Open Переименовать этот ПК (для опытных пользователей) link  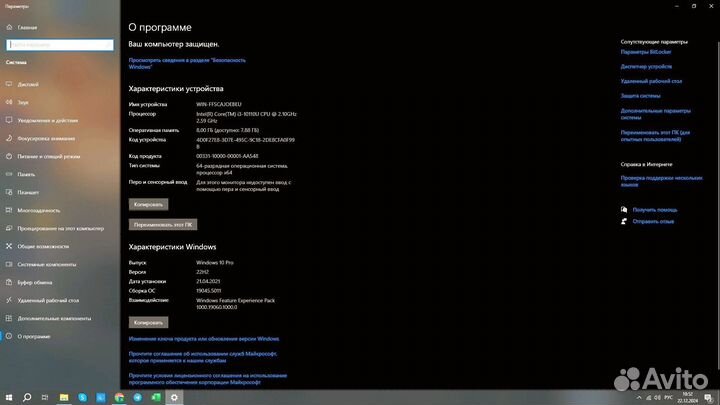click(x=655, y=136)
